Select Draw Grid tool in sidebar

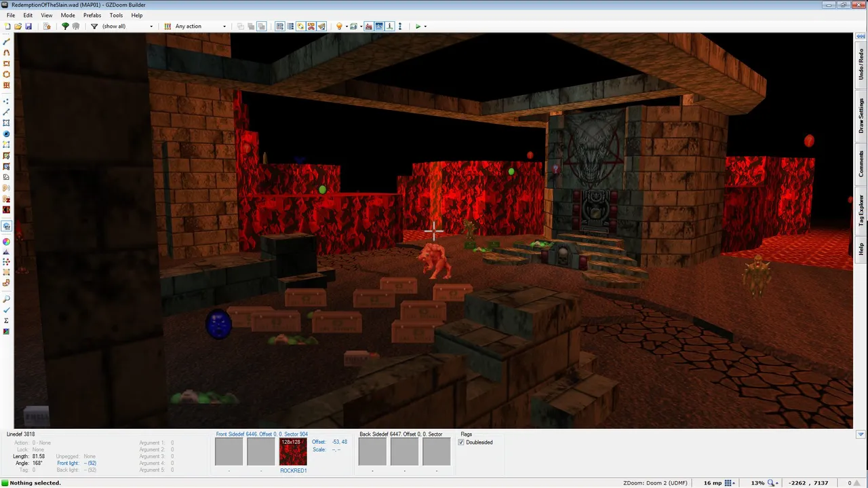pos(7,86)
